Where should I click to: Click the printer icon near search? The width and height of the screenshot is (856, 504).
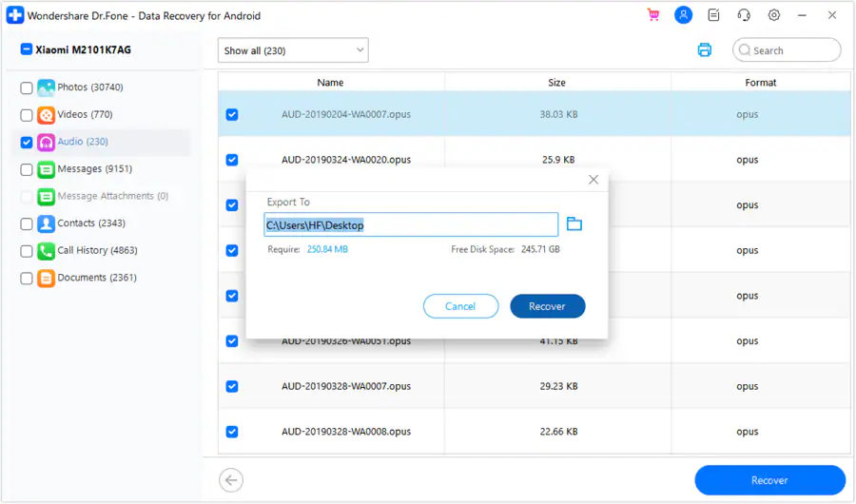[x=704, y=50]
